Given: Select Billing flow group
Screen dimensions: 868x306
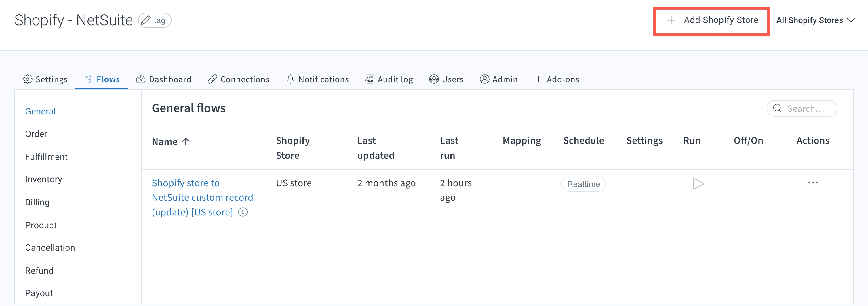Looking at the screenshot, I should click(x=37, y=202).
